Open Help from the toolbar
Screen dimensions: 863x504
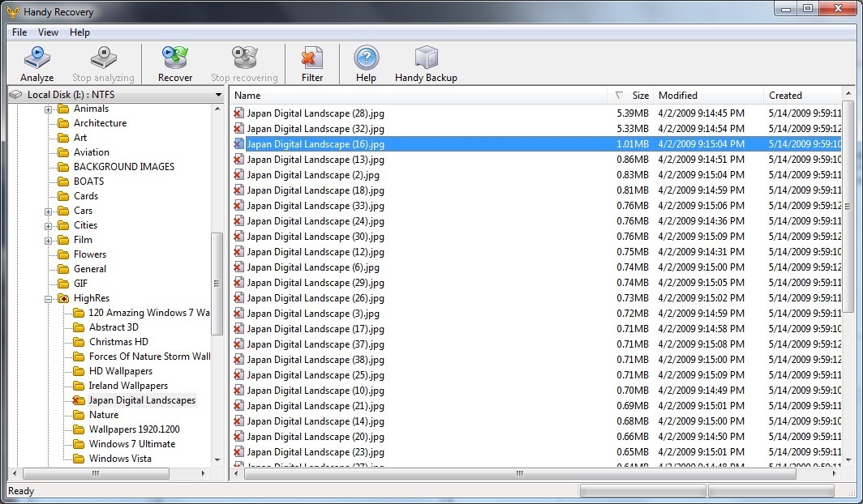366,64
